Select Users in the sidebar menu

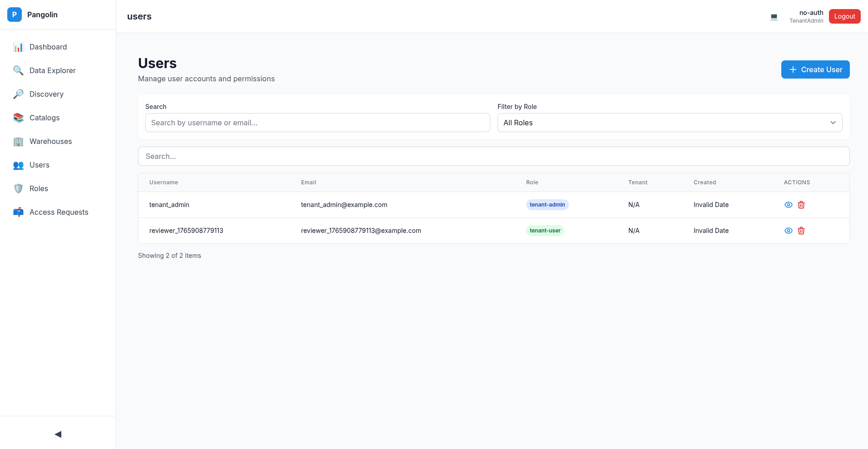click(39, 165)
